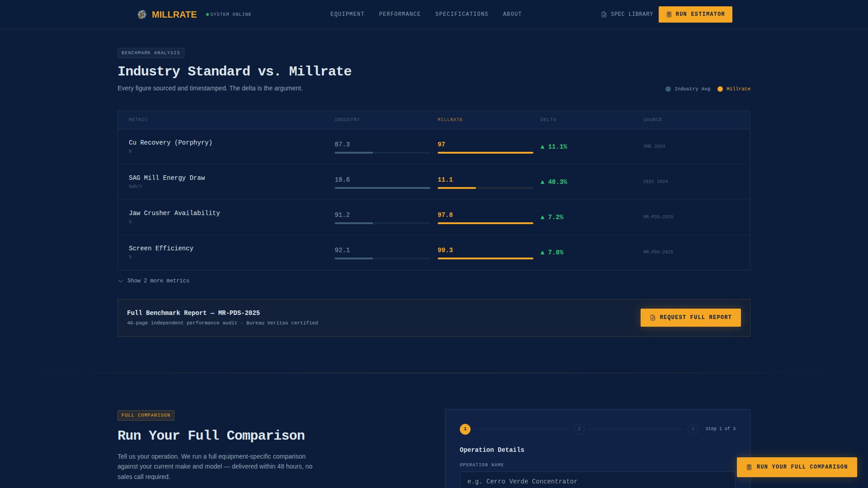Open the Specifications nav item
This screenshot has width=868, height=488.
(x=462, y=14)
